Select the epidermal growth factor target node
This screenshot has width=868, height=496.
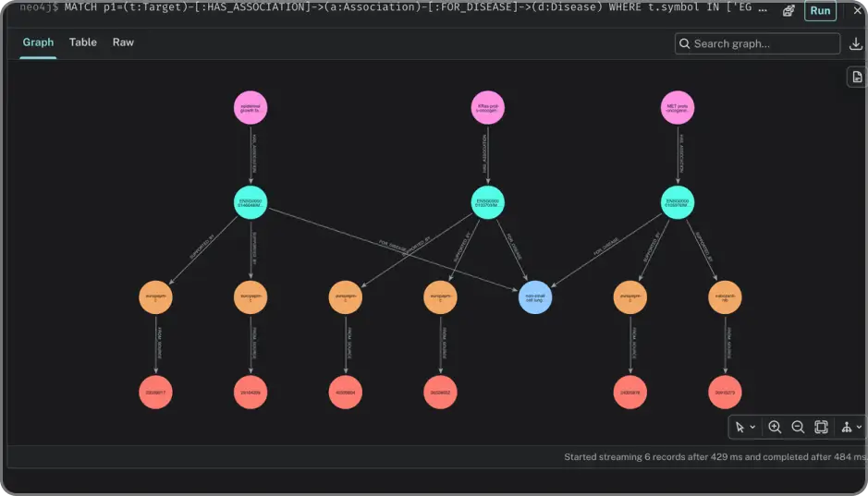(251, 108)
